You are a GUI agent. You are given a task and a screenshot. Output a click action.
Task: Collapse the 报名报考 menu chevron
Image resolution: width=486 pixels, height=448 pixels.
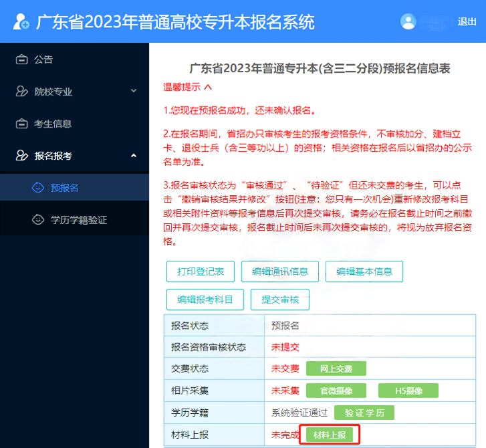133,156
